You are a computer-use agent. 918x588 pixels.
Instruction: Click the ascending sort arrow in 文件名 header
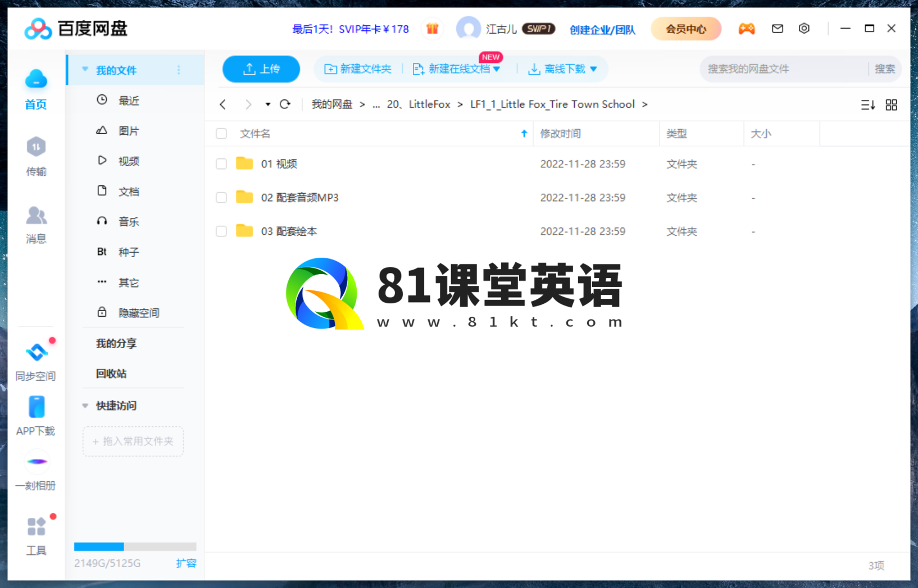(x=524, y=134)
